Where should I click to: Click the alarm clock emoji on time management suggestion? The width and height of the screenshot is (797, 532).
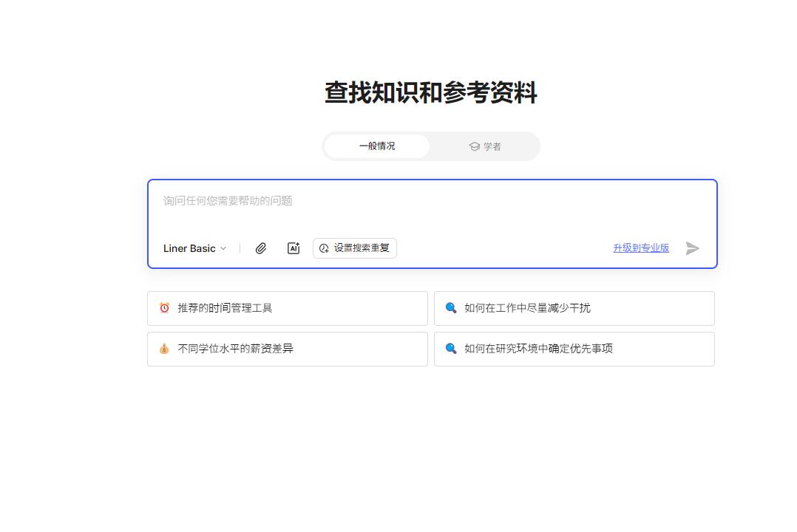(x=163, y=308)
